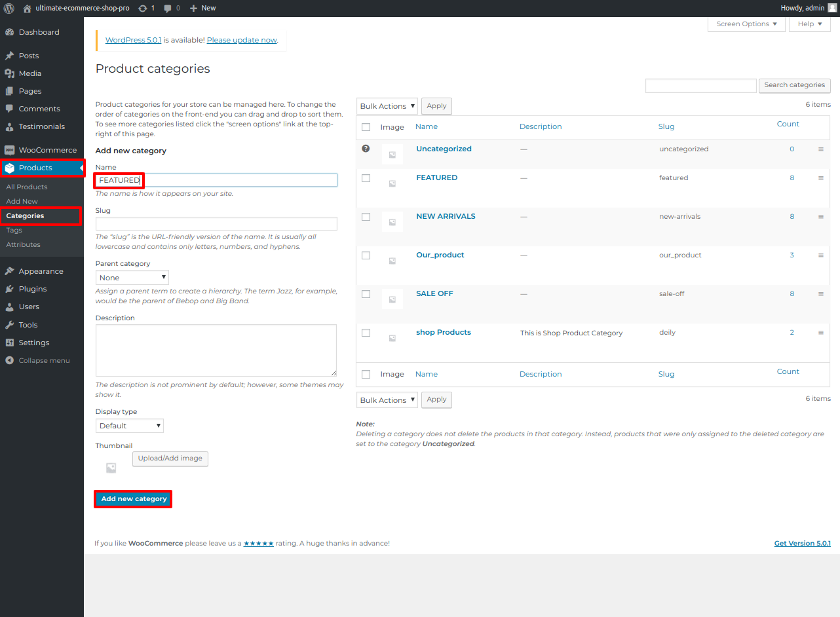Click the Products box icon in sidebar
Screen dimensions: 840x617
point(9,168)
